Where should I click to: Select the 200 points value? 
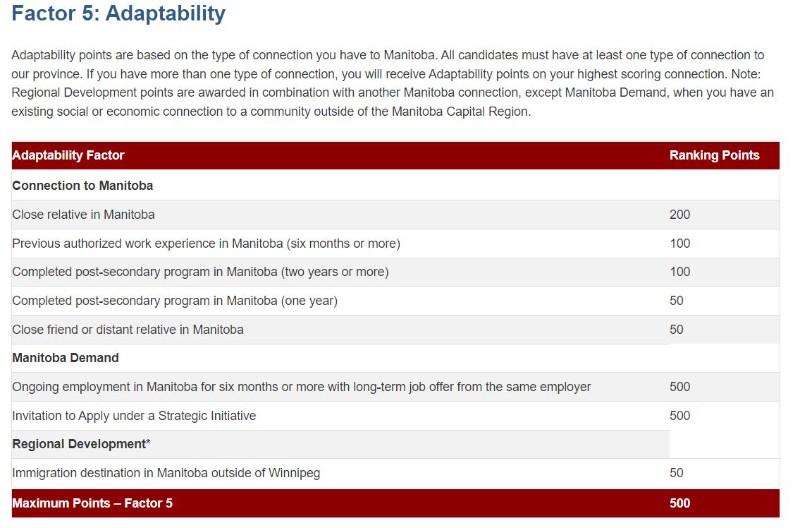coord(680,215)
